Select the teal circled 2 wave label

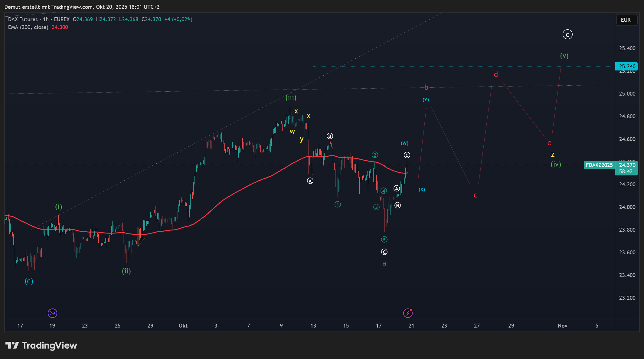[375, 155]
